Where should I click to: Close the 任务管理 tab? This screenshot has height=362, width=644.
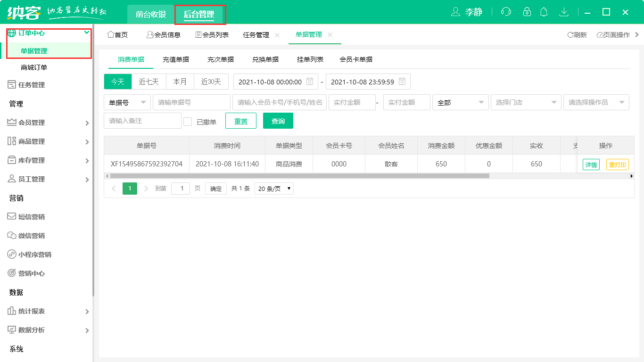pyautogui.click(x=276, y=34)
